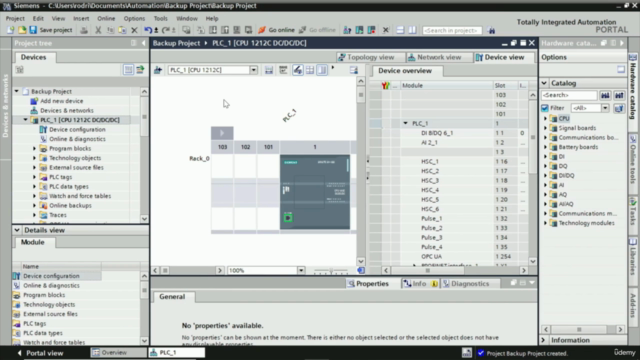Image resolution: width=640 pixels, height=360 pixels.
Task: Expand the CPU catalog folder
Action: (545, 119)
